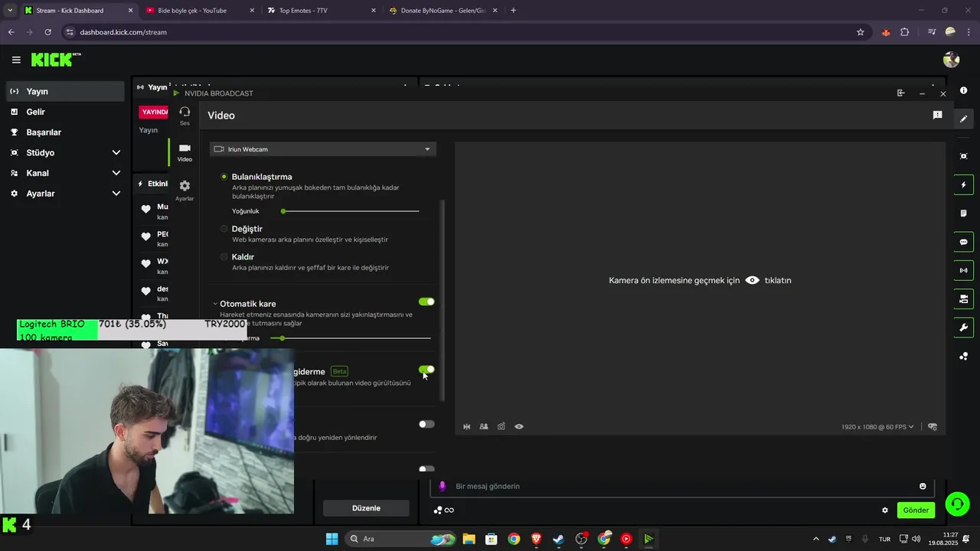Show hidden system tray icons
The image size is (980, 551).
coord(815,539)
